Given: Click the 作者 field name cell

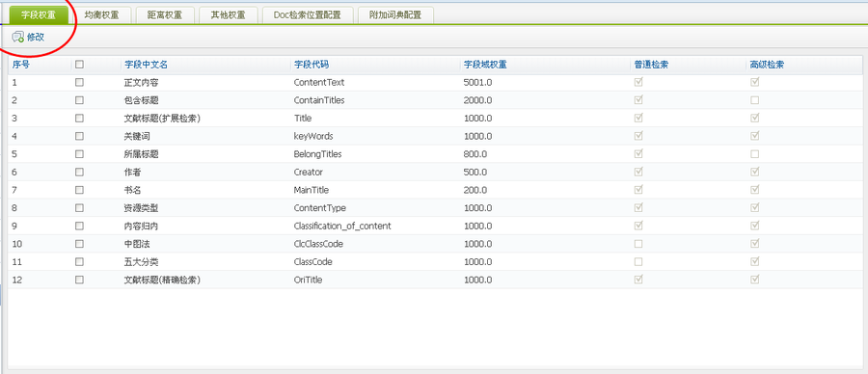Looking at the screenshot, I should (x=133, y=173).
